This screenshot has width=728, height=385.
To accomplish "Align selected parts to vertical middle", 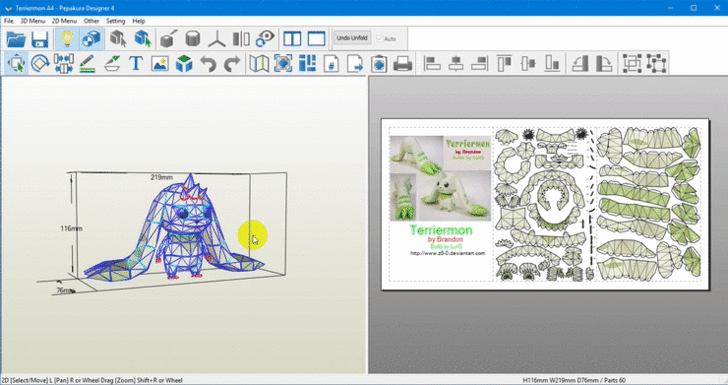I will tap(528, 64).
